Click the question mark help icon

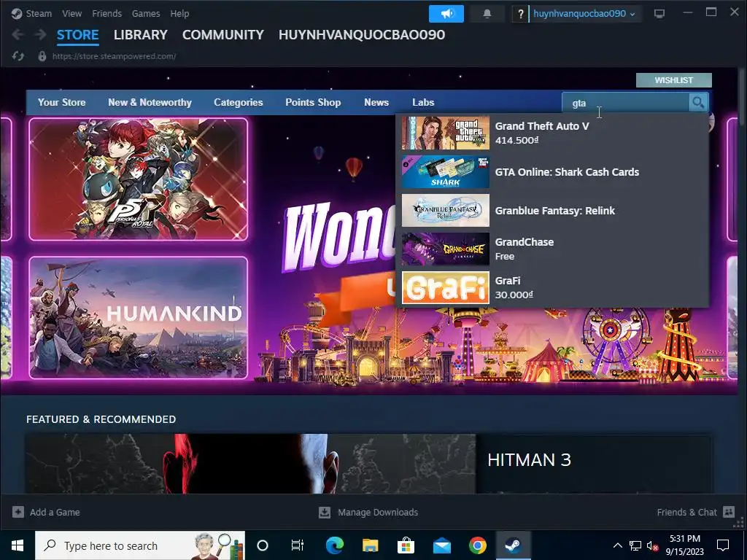click(x=520, y=14)
